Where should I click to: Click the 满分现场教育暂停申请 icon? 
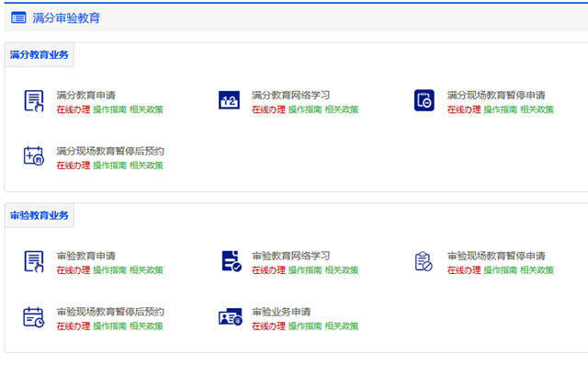tap(424, 100)
